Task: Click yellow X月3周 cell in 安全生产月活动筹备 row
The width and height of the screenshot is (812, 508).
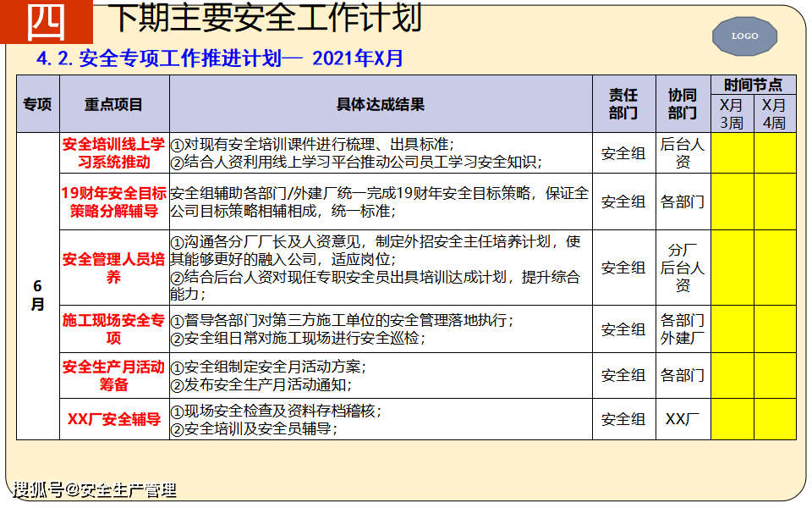Action: click(x=732, y=375)
